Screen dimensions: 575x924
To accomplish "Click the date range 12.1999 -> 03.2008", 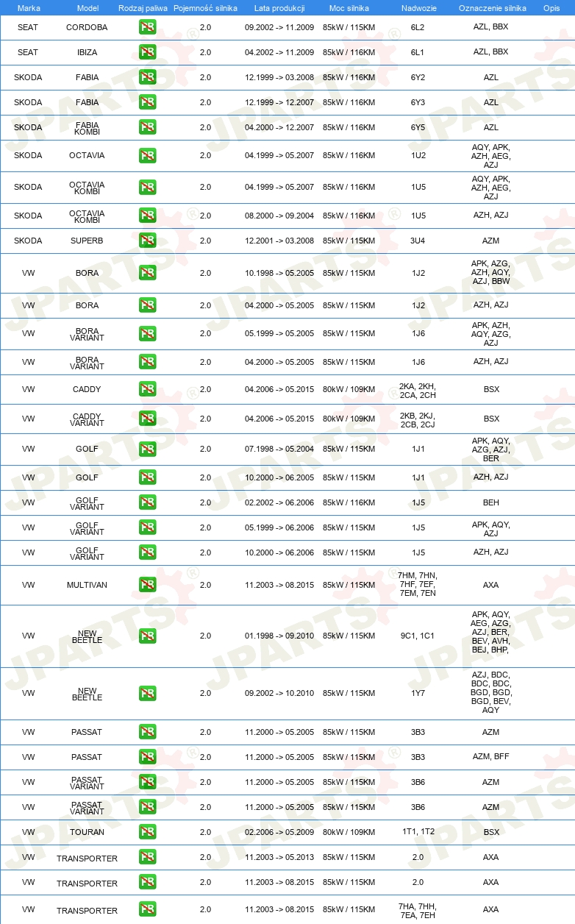I will click(279, 77).
